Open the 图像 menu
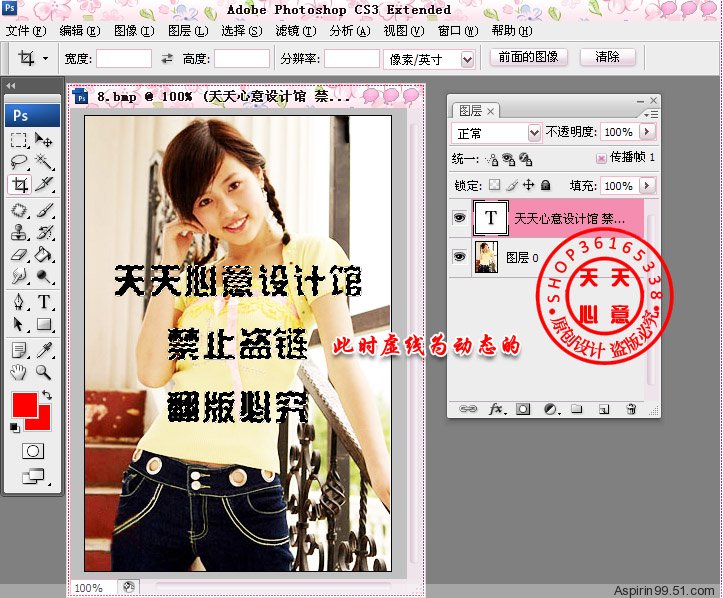This screenshot has height=598, width=723. [x=134, y=31]
